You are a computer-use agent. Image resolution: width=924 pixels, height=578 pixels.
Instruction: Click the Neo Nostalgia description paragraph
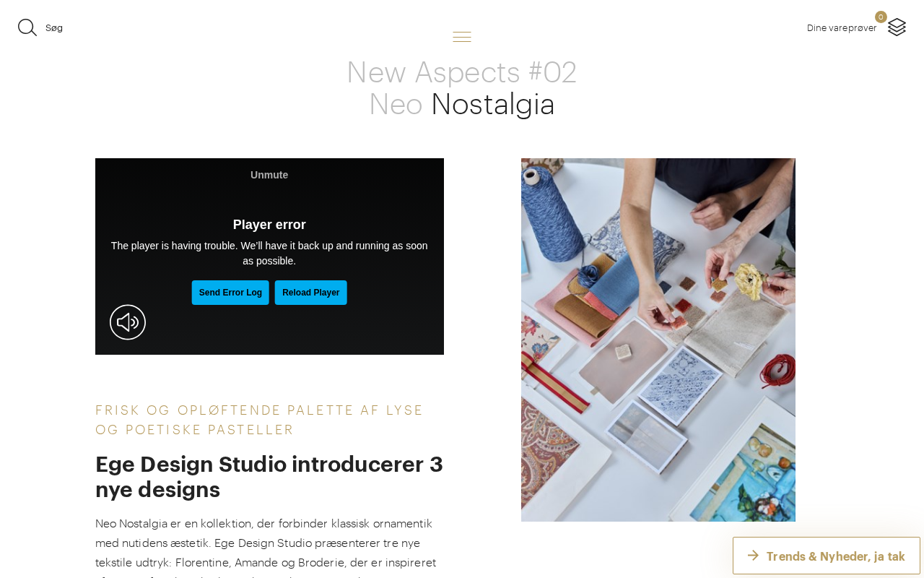coord(267,547)
